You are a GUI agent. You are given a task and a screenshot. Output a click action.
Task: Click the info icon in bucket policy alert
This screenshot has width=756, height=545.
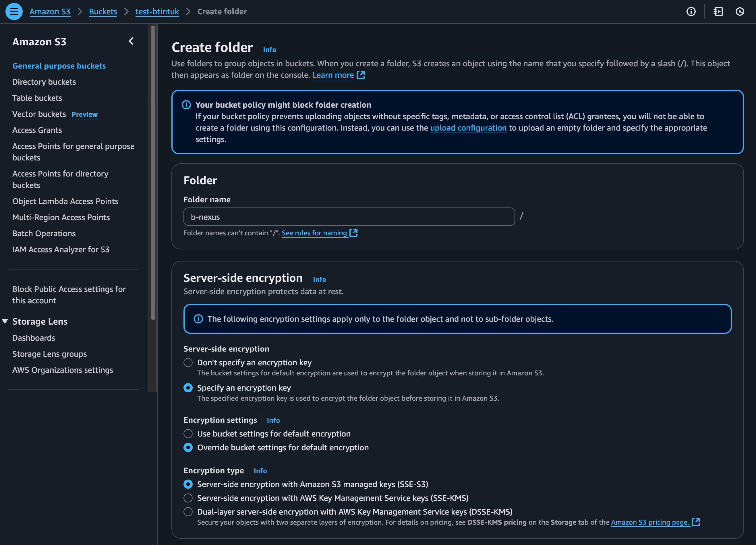[x=186, y=105]
